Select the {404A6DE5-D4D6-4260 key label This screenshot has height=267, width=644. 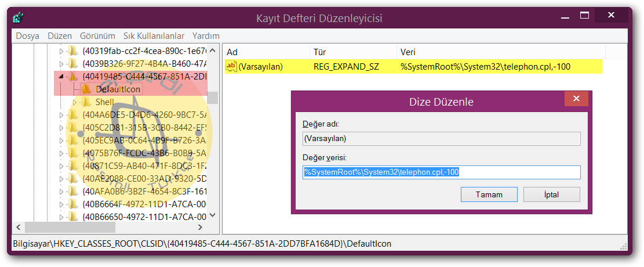[144, 115]
